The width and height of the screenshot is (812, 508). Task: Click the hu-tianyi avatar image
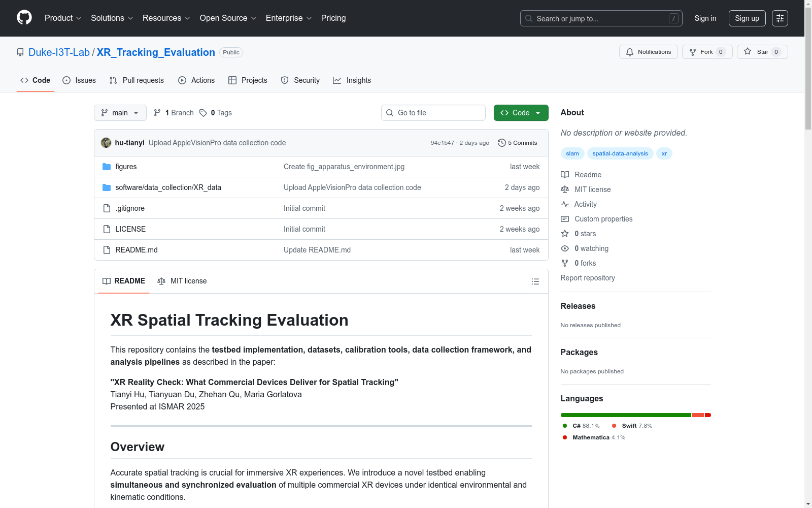pyautogui.click(x=106, y=143)
